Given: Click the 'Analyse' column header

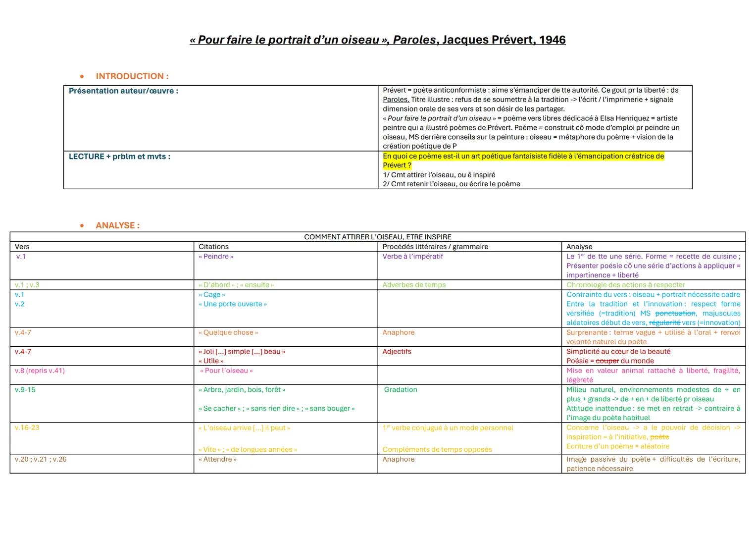Looking at the screenshot, I should (579, 247).
